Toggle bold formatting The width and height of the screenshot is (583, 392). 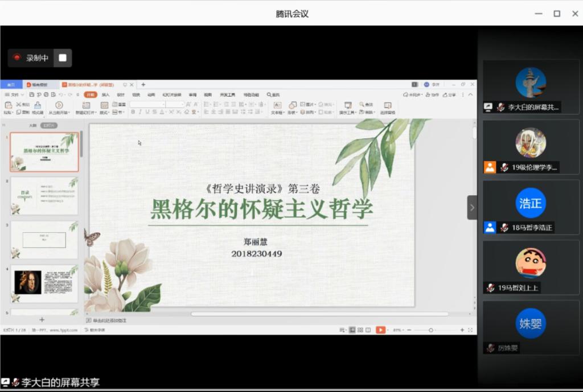pos(133,112)
